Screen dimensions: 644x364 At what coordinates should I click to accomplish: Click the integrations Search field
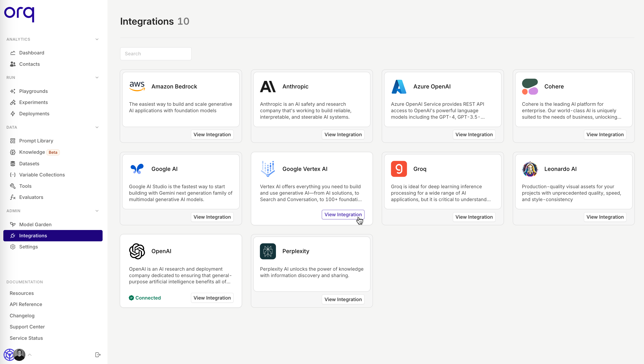click(x=156, y=54)
